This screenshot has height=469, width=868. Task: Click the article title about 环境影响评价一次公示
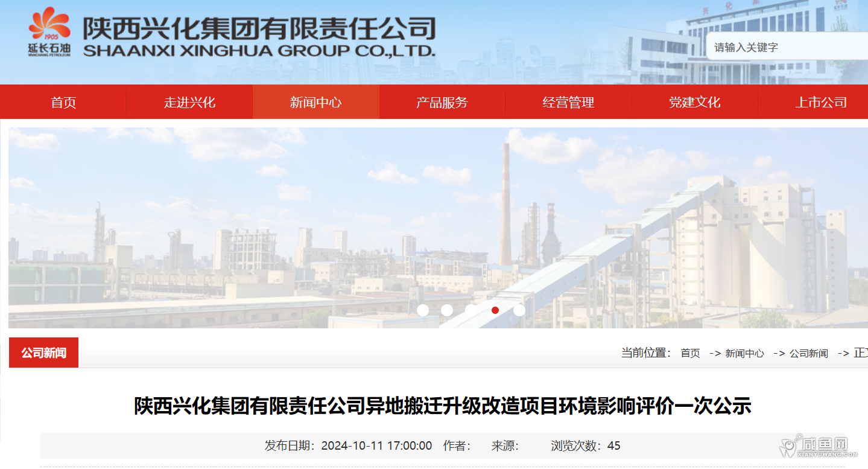(442, 406)
